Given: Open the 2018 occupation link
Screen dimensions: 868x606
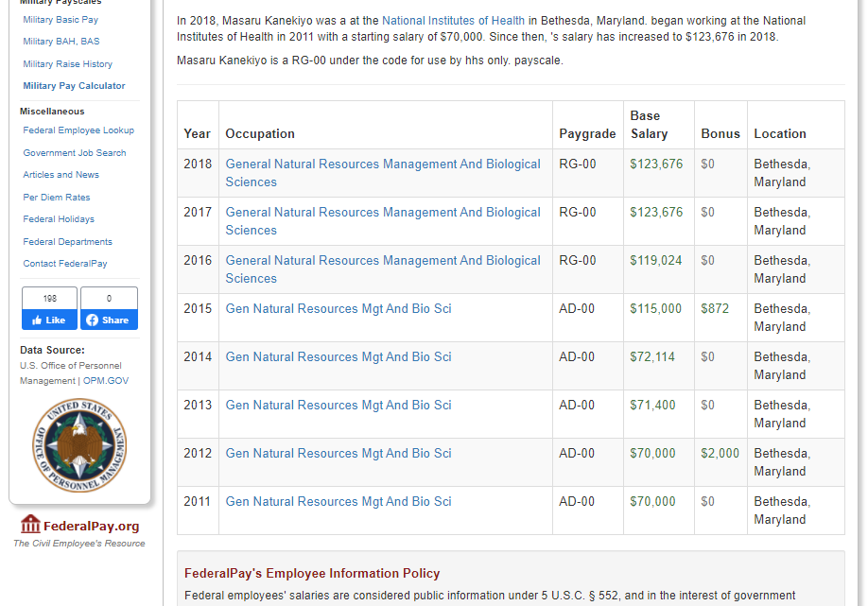Looking at the screenshot, I should (x=383, y=173).
